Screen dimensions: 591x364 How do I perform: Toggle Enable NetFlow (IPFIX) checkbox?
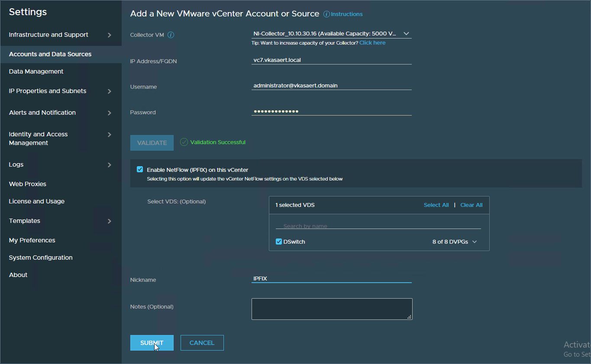(x=140, y=170)
